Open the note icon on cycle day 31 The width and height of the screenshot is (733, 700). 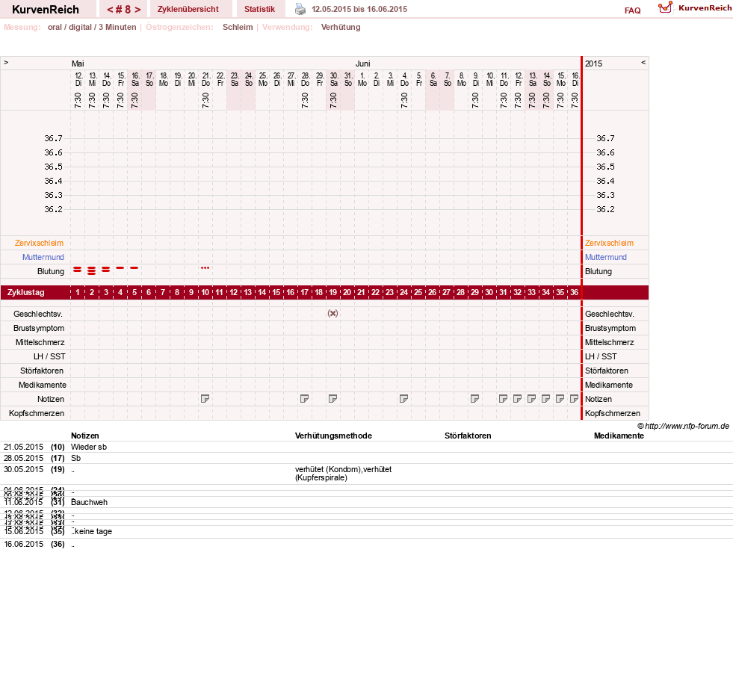(504, 399)
